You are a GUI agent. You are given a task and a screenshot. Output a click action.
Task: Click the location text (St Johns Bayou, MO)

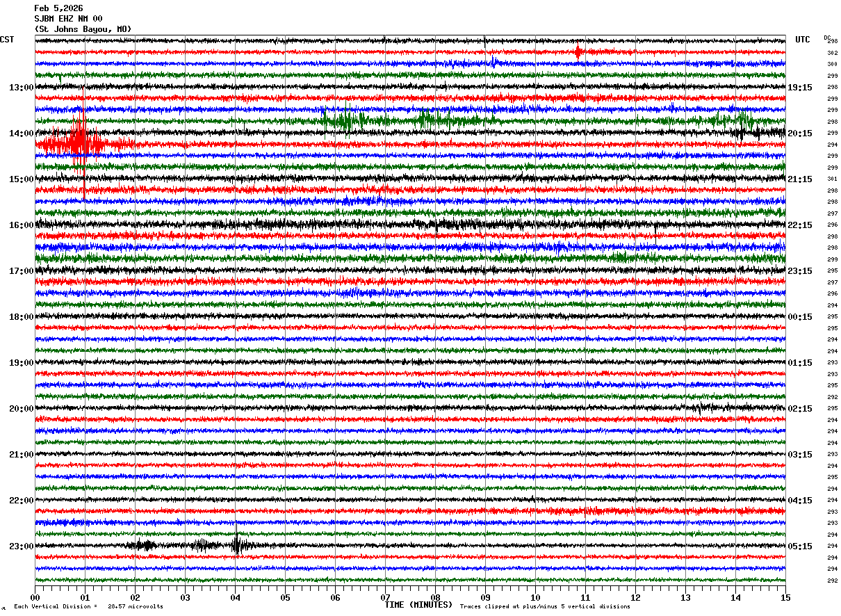(83, 29)
